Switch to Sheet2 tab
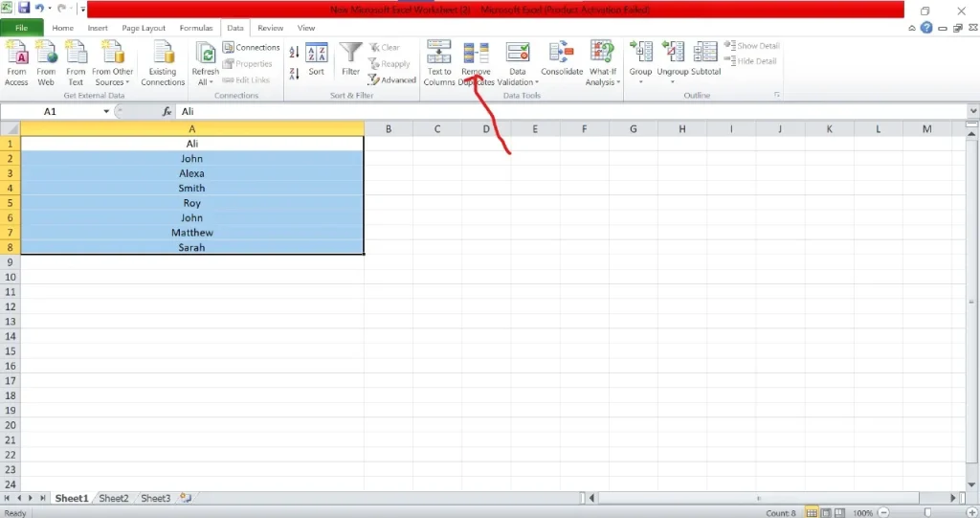Image resolution: width=980 pixels, height=518 pixels. (113, 499)
